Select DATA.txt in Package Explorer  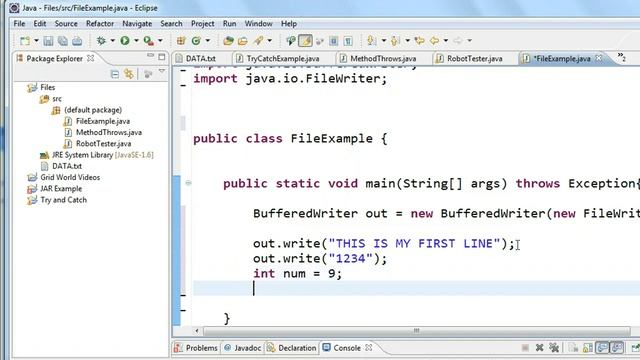tap(67, 166)
